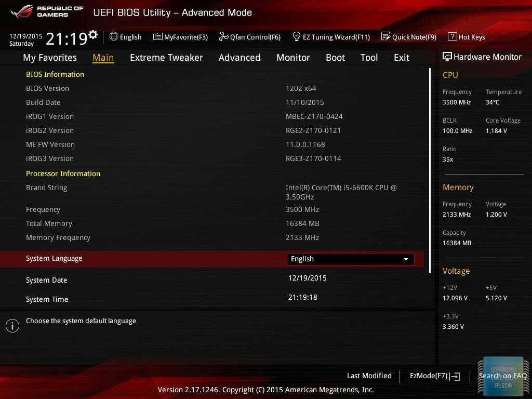This screenshot has width=532, height=399.
Task: Switch to EzMode(F7)
Action: click(434, 376)
